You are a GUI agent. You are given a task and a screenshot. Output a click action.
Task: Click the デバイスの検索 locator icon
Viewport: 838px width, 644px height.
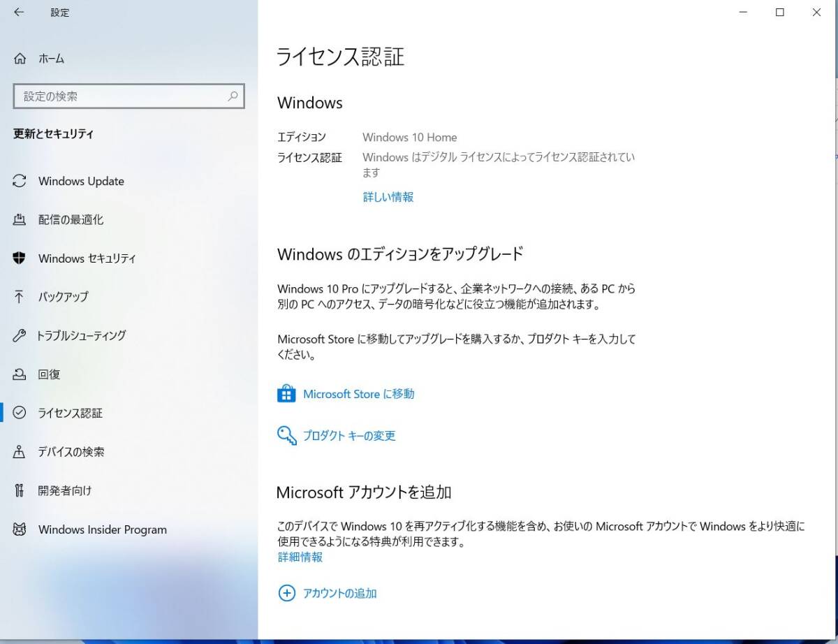point(20,452)
